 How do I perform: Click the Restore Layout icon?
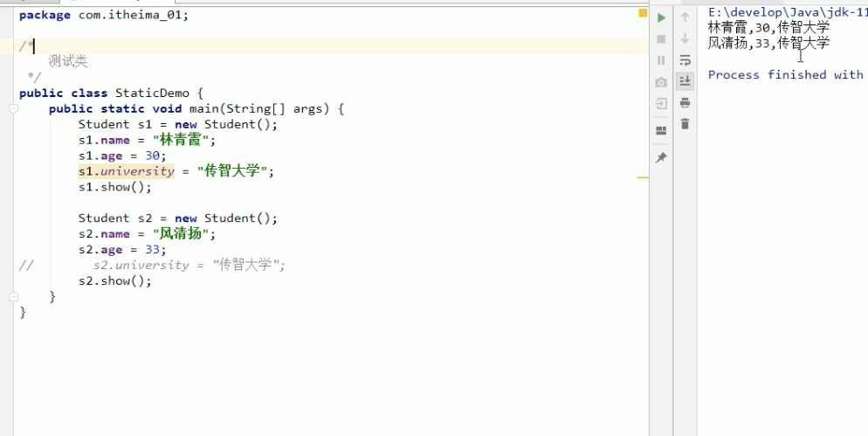(x=661, y=131)
